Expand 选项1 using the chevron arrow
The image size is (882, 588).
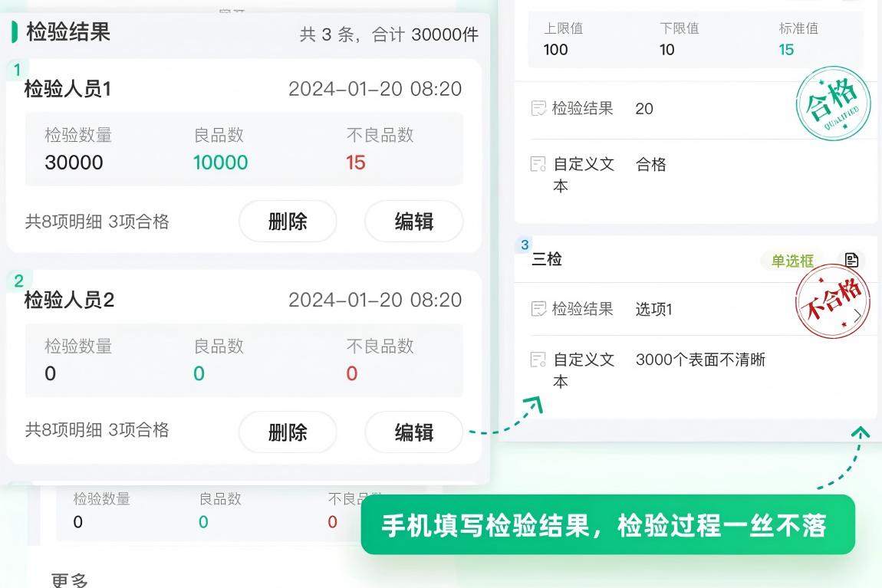coord(859,314)
